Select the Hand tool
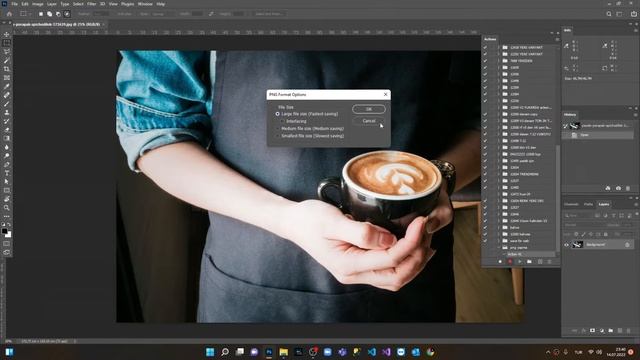This screenshot has width=640, height=360. point(7,199)
